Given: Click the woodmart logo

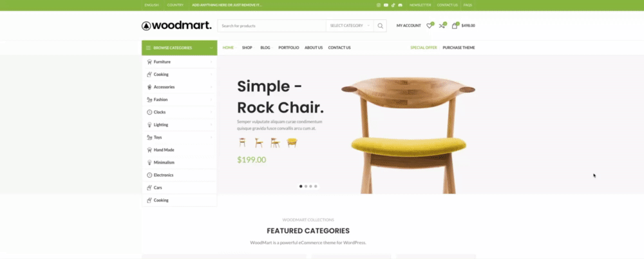Looking at the screenshot, I should pyautogui.click(x=176, y=26).
